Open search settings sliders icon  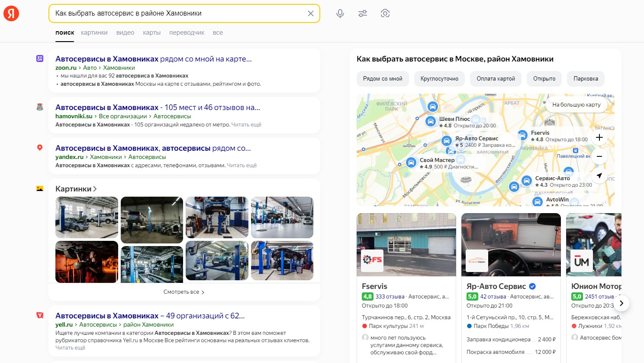[x=363, y=13]
